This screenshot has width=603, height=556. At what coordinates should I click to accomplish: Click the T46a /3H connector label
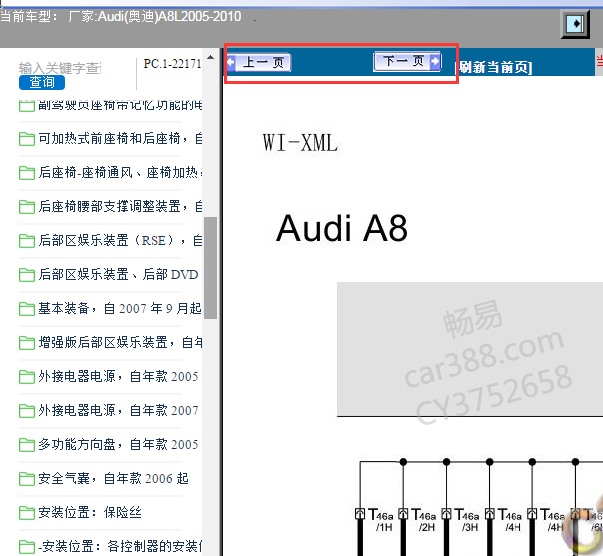click(x=466, y=519)
